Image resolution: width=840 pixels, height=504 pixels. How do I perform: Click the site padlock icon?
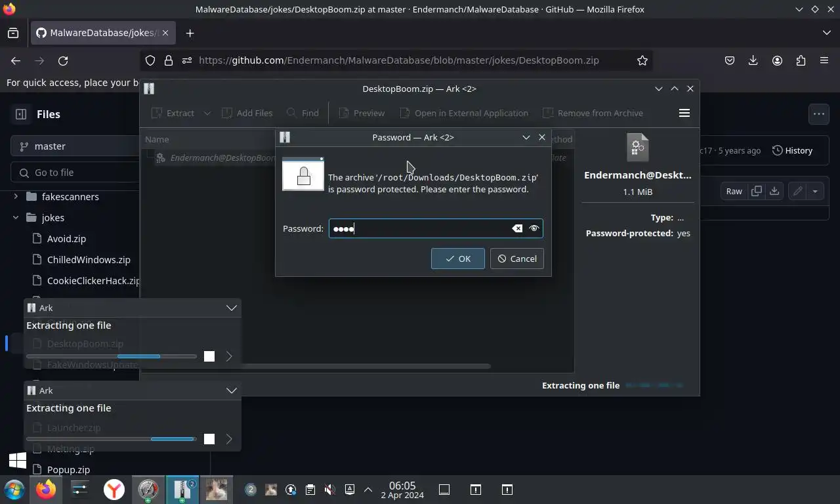pos(169,60)
